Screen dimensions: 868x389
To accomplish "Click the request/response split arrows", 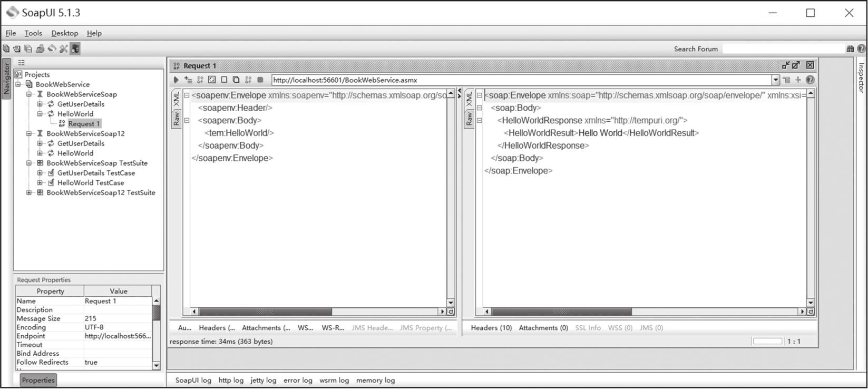I will (x=459, y=93).
